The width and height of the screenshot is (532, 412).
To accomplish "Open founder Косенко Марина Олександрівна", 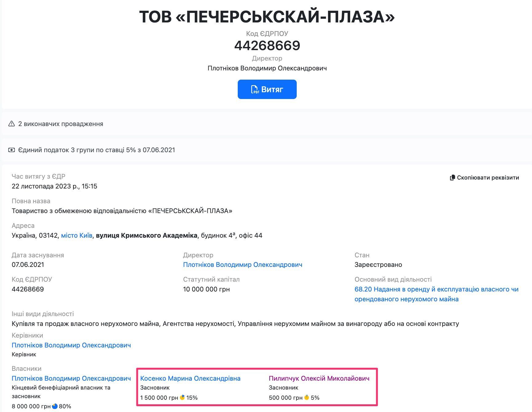I will pyautogui.click(x=190, y=378).
